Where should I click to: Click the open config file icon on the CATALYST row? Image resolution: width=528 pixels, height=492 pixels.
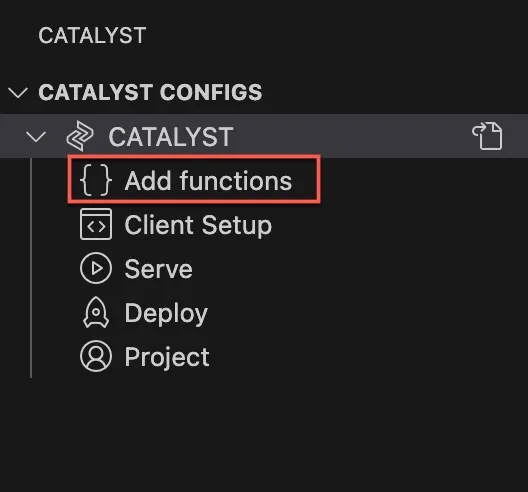pos(487,136)
